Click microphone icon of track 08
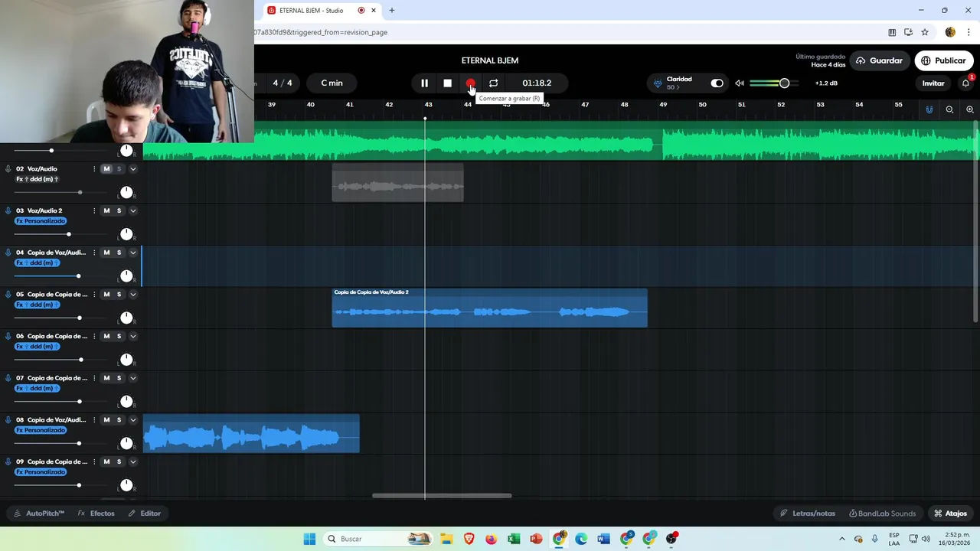The image size is (980, 551). tap(8, 420)
